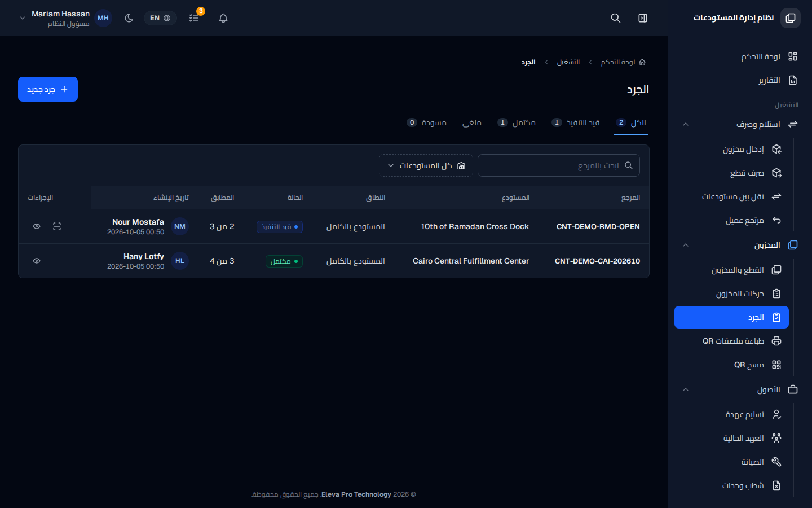Open طباعة ملصقات QR sidebar item
The width and height of the screenshot is (812, 508).
(x=731, y=341)
